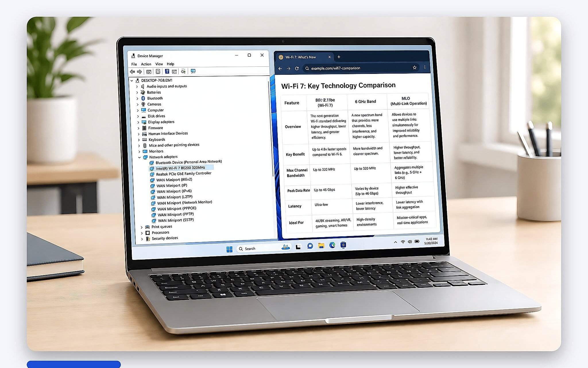Click the volume speaker tray icon
The image size is (588, 368).
410,241
